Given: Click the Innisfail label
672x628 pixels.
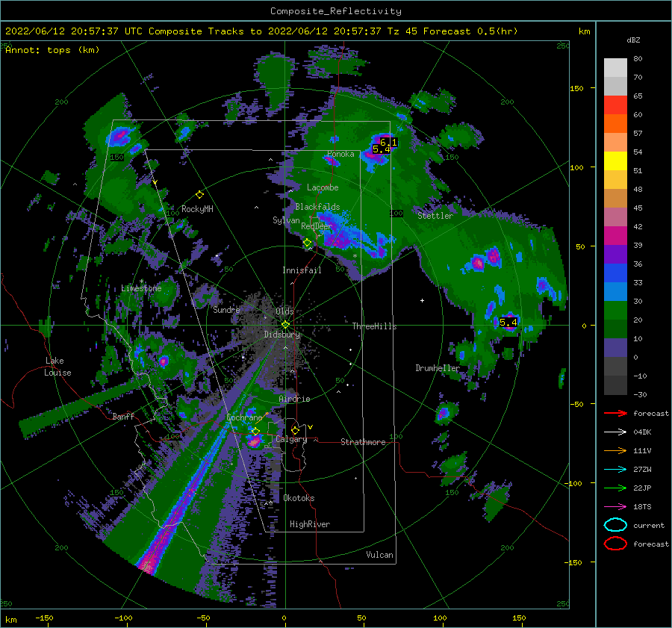Looking at the screenshot, I should [x=302, y=270].
